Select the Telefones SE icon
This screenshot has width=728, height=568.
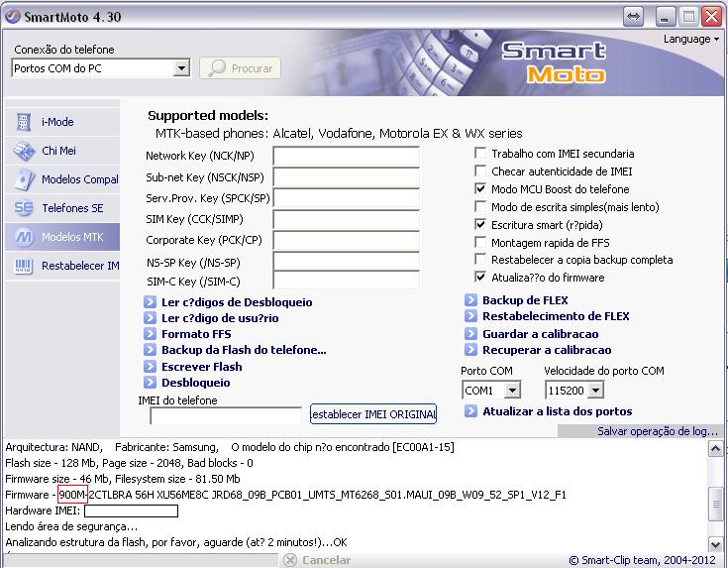point(23,208)
